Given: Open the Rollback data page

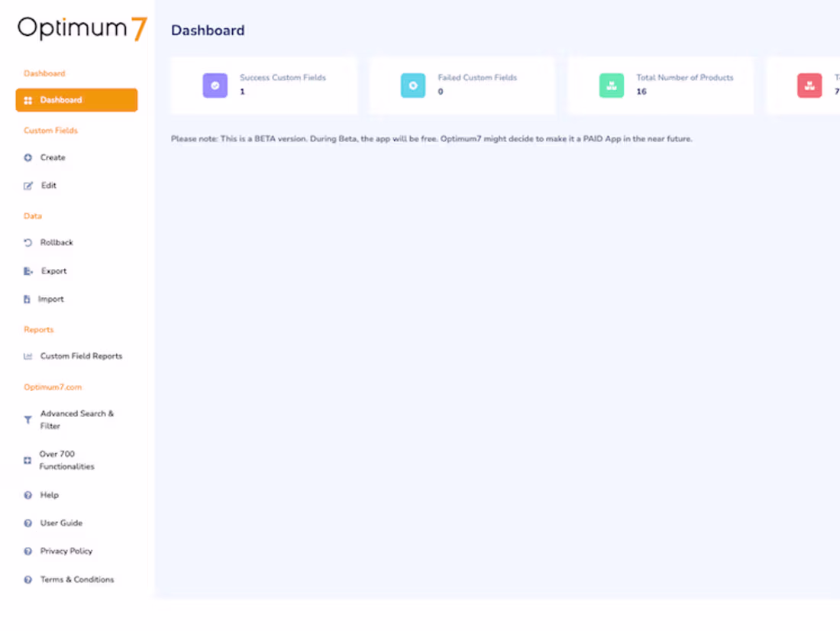Looking at the screenshot, I should (x=57, y=243).
